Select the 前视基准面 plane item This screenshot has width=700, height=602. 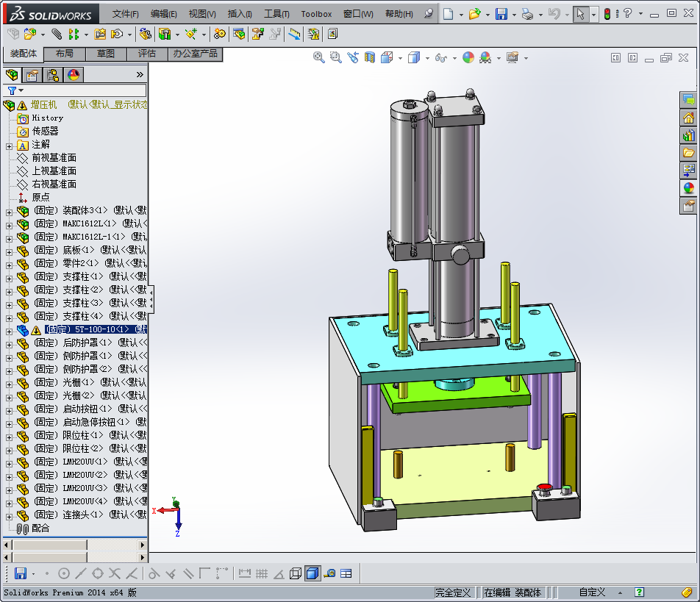coord(54,157)
